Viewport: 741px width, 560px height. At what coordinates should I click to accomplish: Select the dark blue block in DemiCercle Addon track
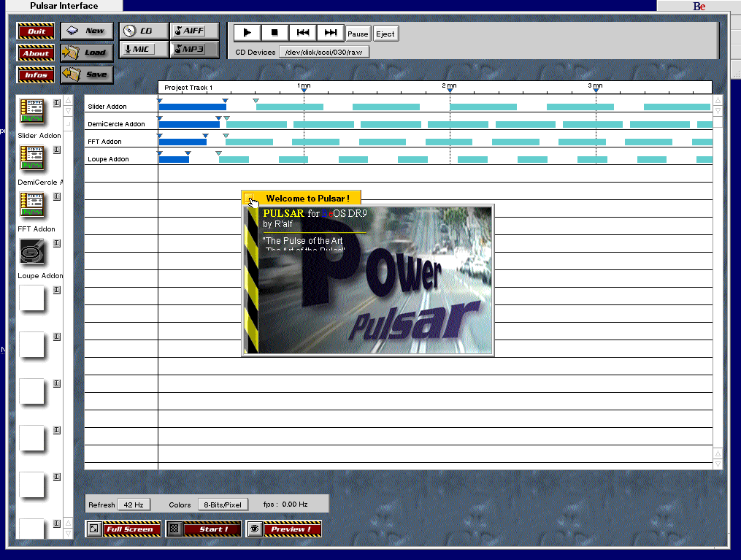[x=190, y=124]
